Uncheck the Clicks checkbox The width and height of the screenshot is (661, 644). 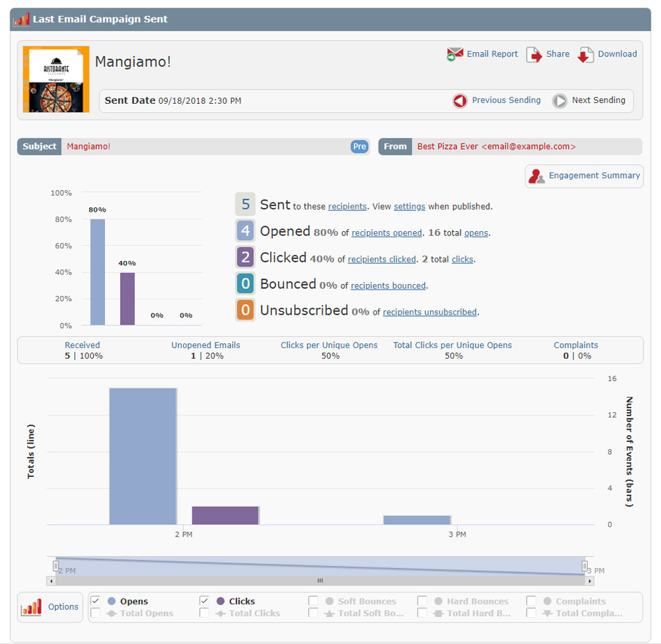click(x=204, y=601)
